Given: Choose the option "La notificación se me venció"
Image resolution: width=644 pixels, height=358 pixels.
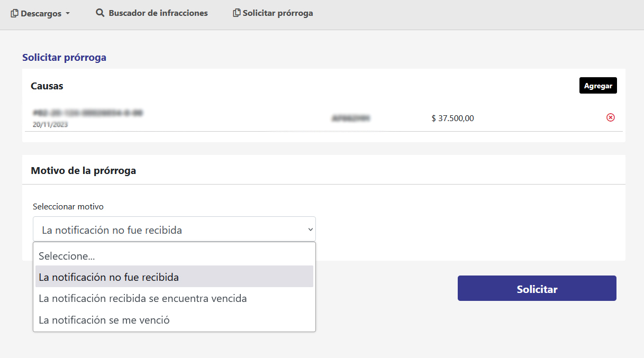Looking at the screenshot, I should click(x=104, y=320).
